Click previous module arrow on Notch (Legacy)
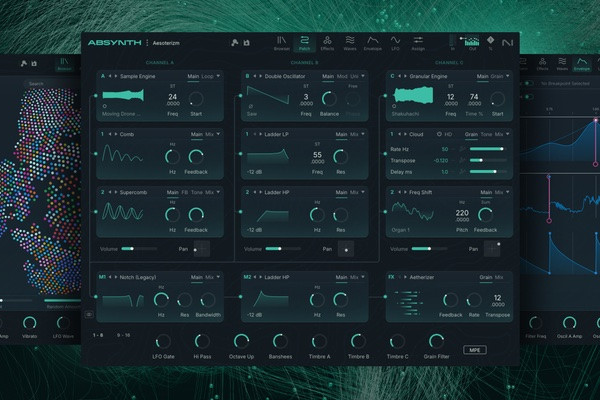This screenshot has width=600, height=400. [110, 277]
